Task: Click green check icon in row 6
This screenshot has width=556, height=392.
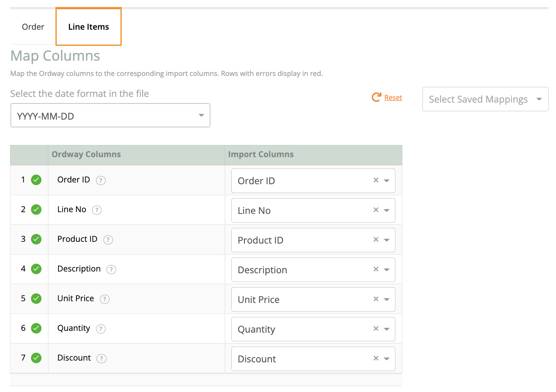Action: pos(36,328)
